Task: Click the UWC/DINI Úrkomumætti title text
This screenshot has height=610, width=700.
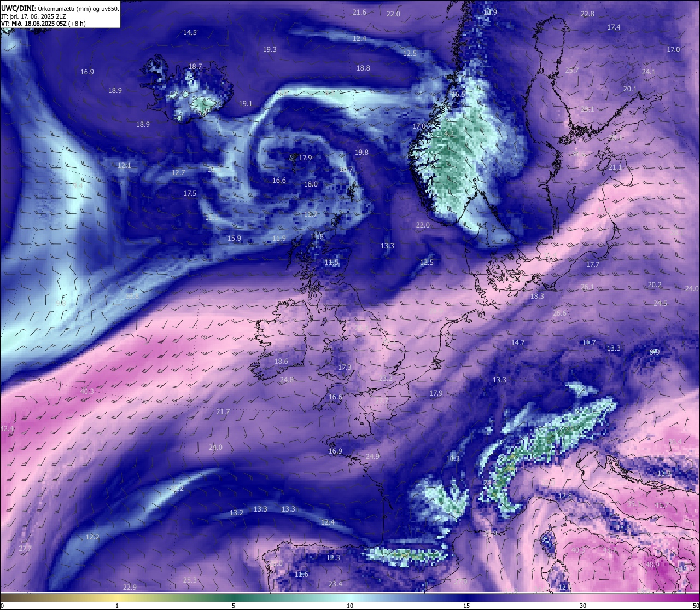Action: click(x=60, y=9)
